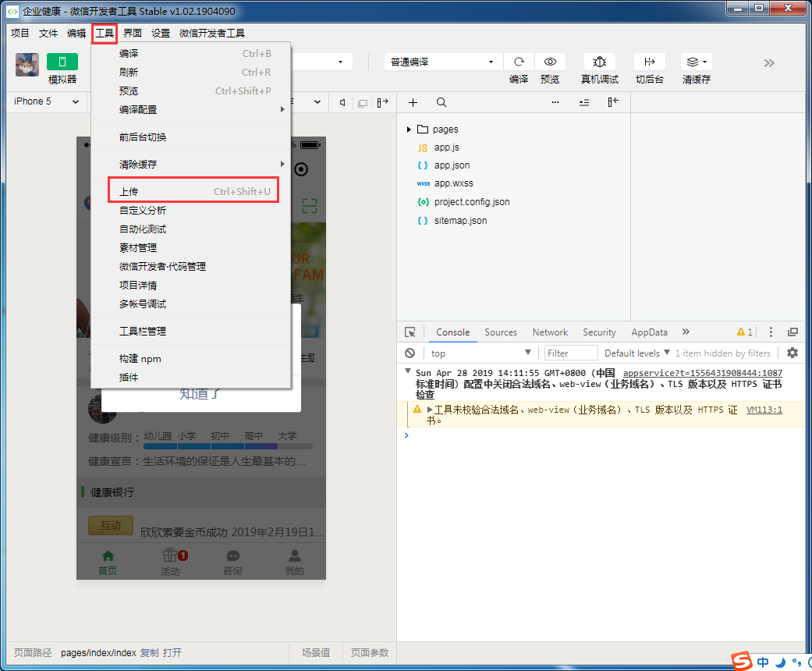
Task: Search files with magnifier icon
Action: tap(441, 102)
